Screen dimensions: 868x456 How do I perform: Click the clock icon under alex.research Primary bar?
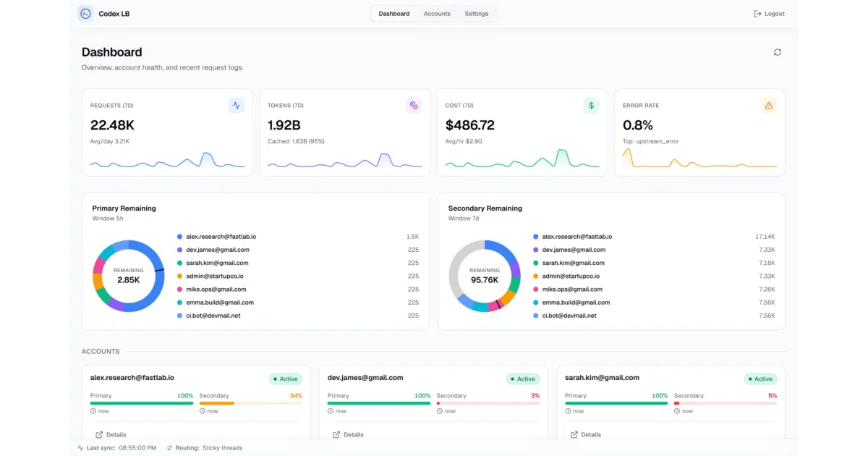pyautogui.click(x=93, y=411)
